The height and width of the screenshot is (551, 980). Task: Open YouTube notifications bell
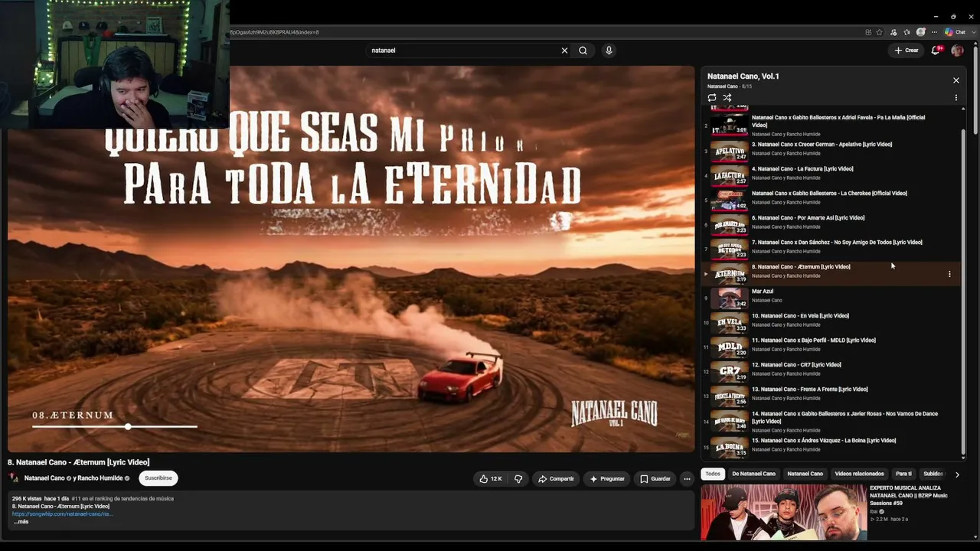[935, 51]
